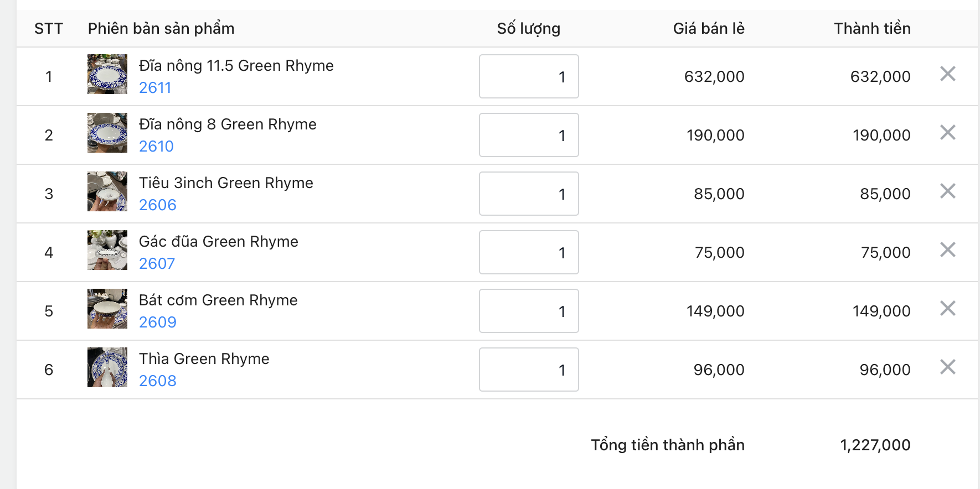Open product code link 2609

[x=157, y=322]
